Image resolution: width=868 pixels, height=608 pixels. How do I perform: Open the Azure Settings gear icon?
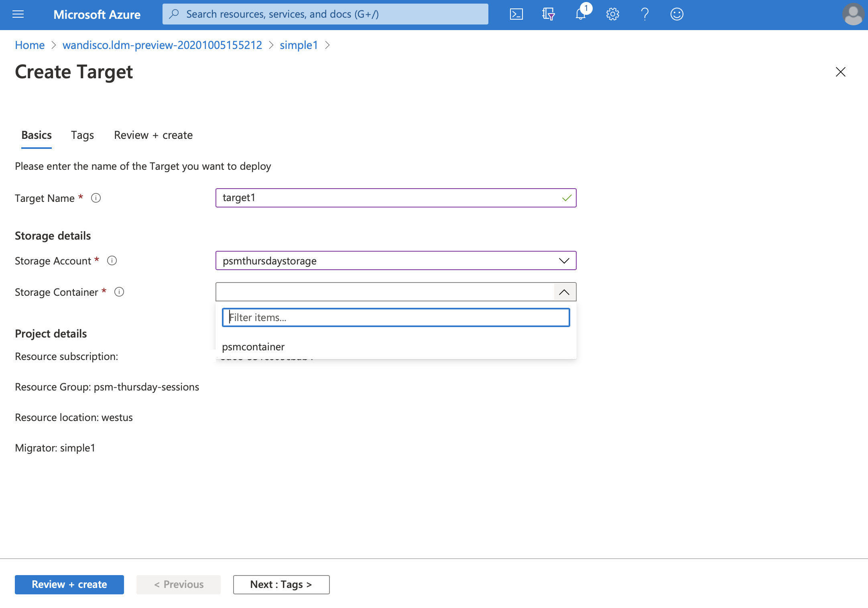[x=612, y=14]
